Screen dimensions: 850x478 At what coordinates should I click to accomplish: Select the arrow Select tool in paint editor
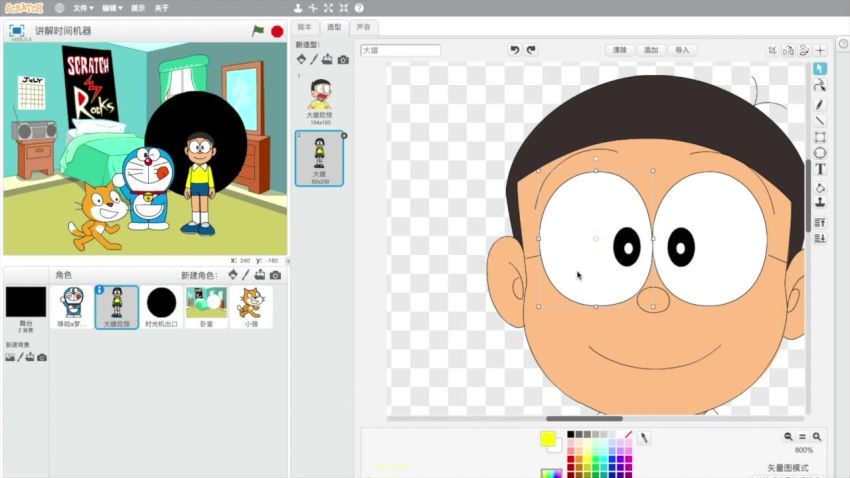[x=820, y=69]
